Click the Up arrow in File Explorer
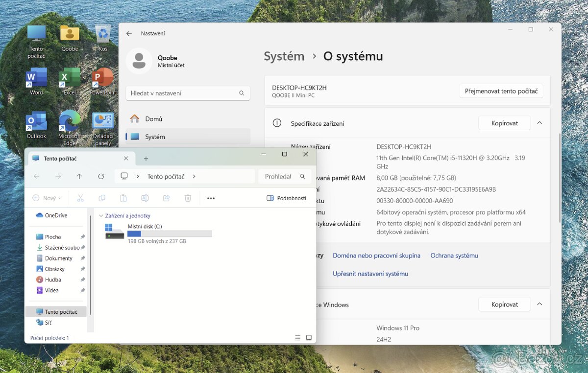The image size is (588, 373). [x=79, y=176]
